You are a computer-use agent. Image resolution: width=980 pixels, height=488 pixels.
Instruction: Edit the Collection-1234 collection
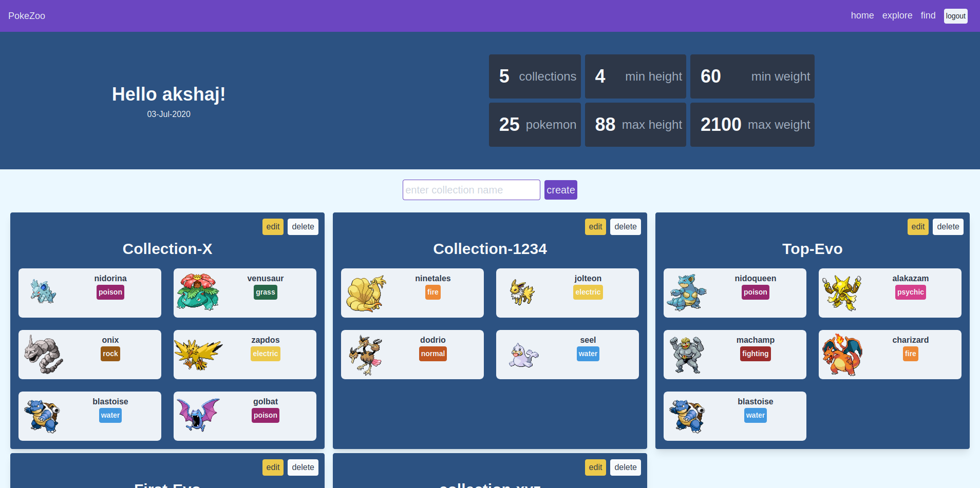coord(596,227)
